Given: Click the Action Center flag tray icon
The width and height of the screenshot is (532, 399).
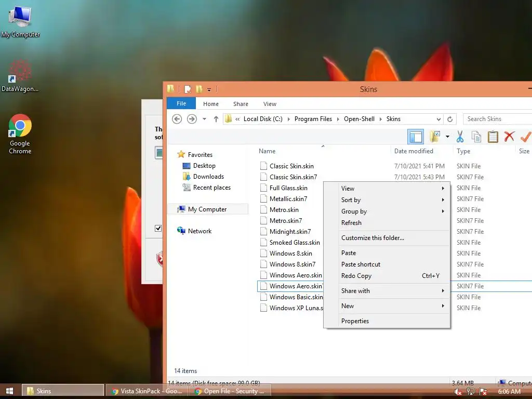Looking at the screenshot, I should pos(483,392).
